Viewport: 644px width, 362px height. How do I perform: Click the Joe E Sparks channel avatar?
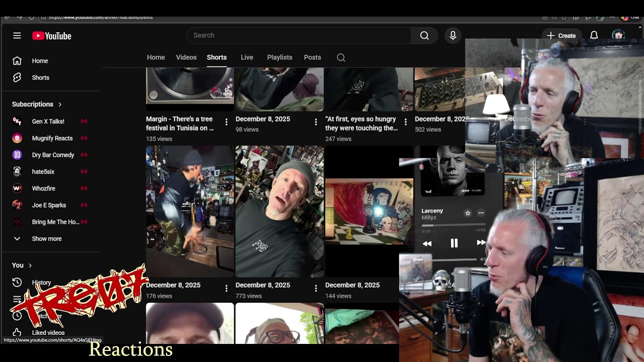click(17, 205)
